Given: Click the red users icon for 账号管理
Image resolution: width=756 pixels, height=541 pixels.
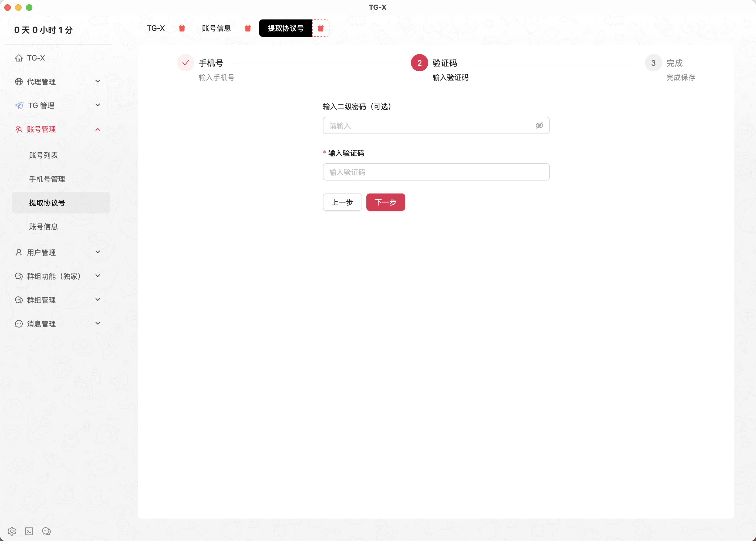Looking at the screenshot, I should point(19,129).
